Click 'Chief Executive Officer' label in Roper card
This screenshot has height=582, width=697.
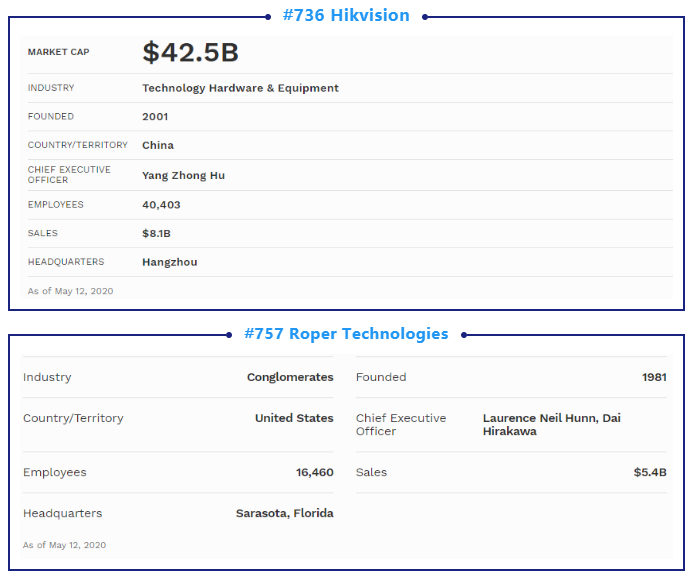[401, 425]
